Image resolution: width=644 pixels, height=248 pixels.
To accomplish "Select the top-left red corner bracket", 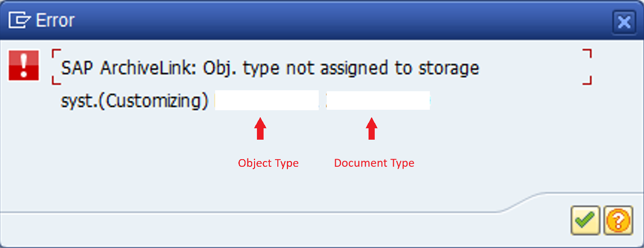I will 57,53.
